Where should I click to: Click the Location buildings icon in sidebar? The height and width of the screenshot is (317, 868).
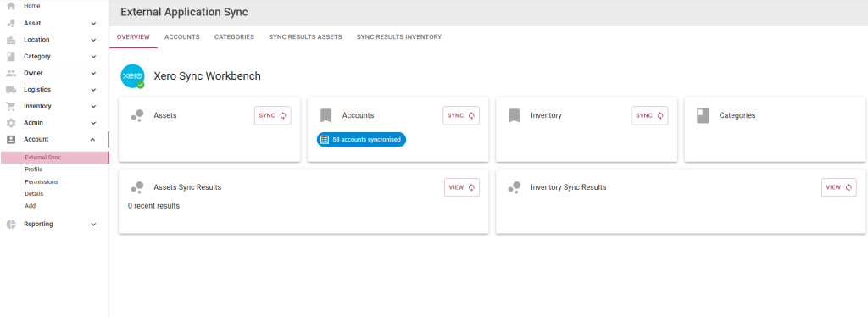point(10,40)
